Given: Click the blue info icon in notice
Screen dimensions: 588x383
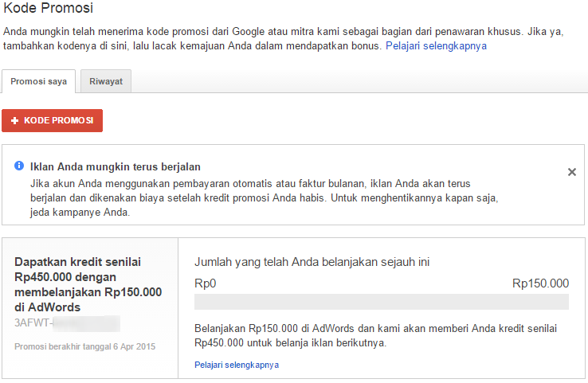Looking at the screenshot, I should tap(19, 166).
